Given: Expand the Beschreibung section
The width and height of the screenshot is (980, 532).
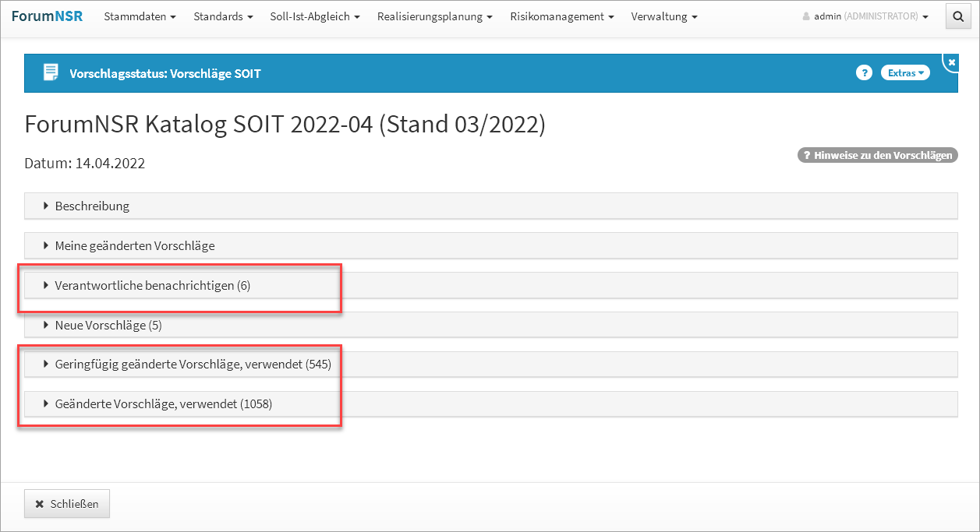Looking at the screenshot, I should tap(491, 206).
